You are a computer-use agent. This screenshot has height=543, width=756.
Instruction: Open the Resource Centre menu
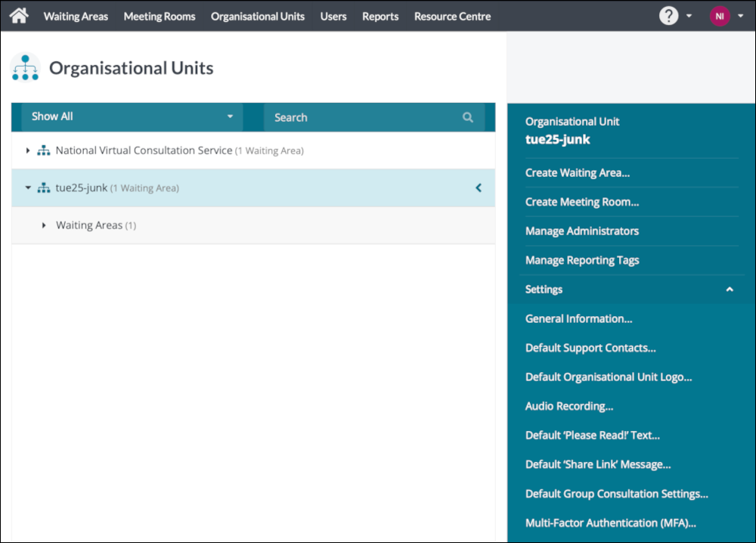[x=452, y=17]
